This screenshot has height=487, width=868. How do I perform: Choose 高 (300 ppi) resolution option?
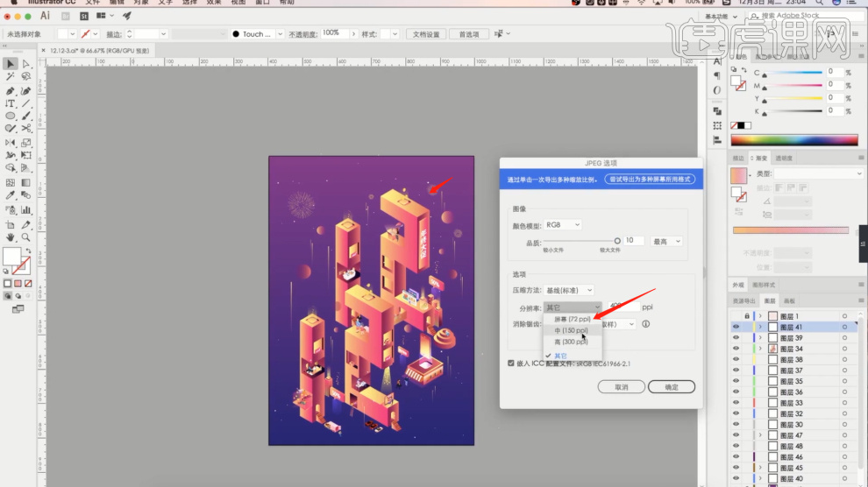(x=573, y=342)
